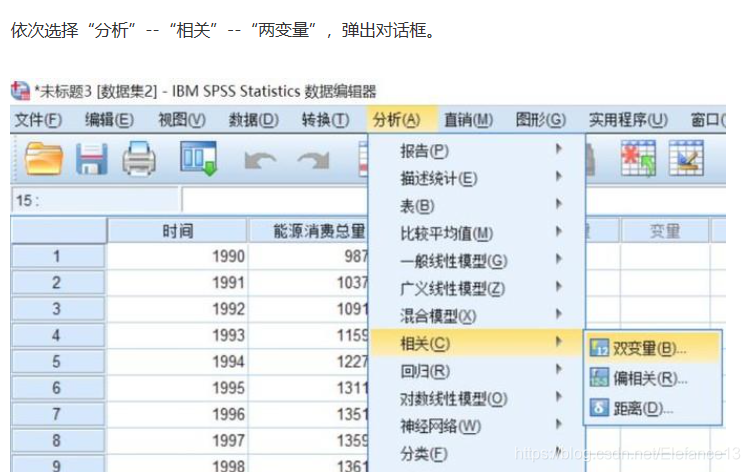The image size is (750, 472).
Task: Select row header 5
Action: (57, 362)
